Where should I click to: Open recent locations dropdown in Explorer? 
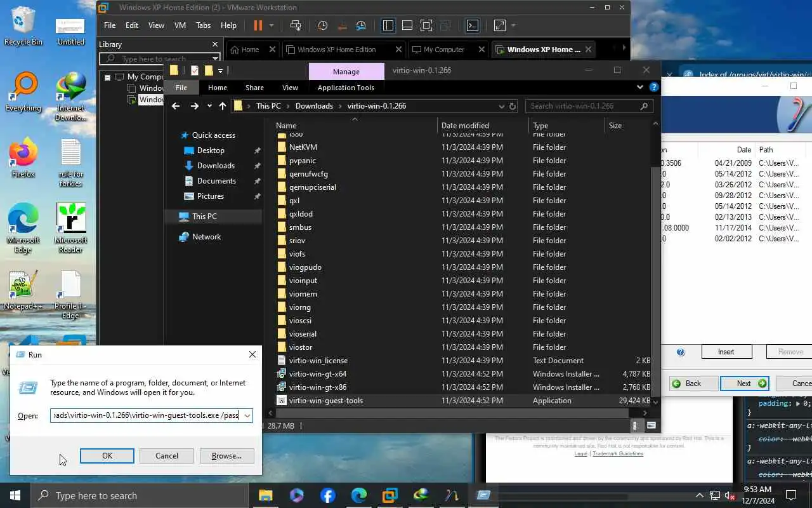coord(209,106)
